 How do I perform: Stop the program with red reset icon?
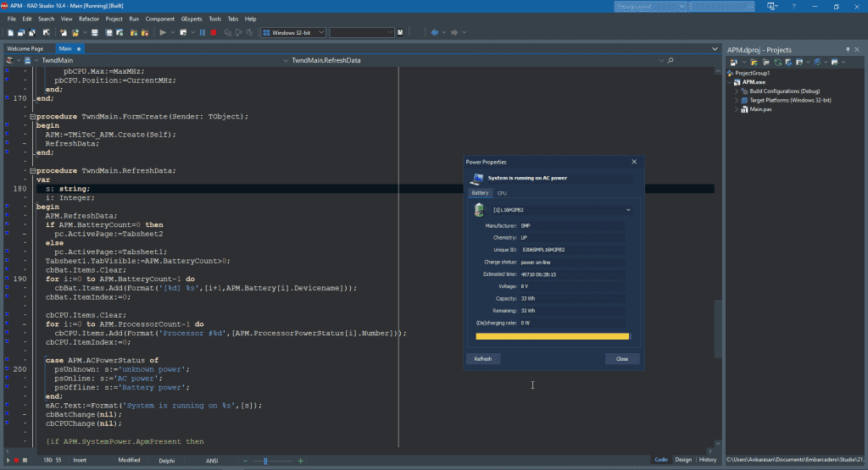[x=214, y=33]
